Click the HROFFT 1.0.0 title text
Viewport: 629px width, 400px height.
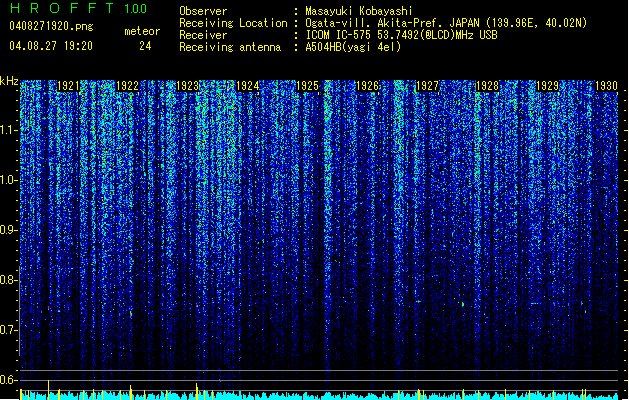click(79, 8)
